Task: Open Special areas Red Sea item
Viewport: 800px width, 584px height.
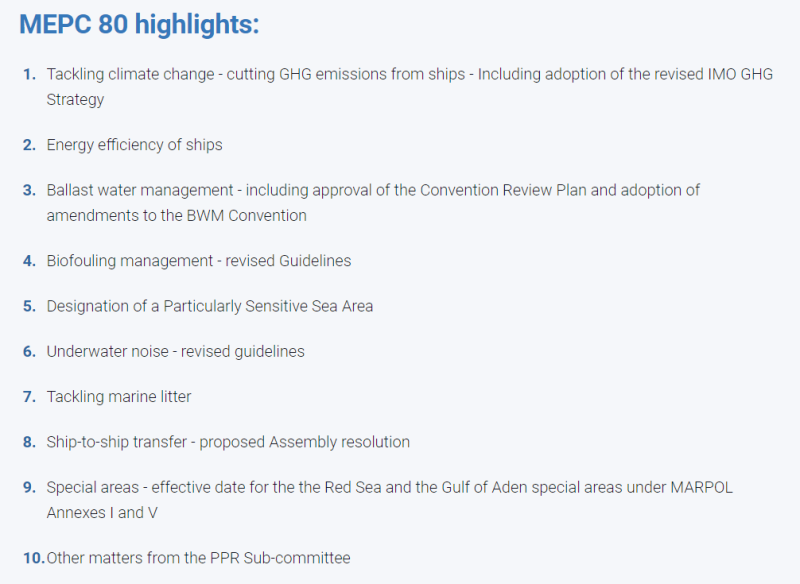Action: [x=390, y=500]
